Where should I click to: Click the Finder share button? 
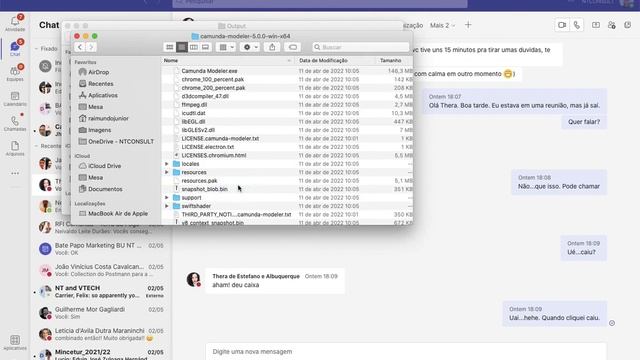click(x=272, y=47)
